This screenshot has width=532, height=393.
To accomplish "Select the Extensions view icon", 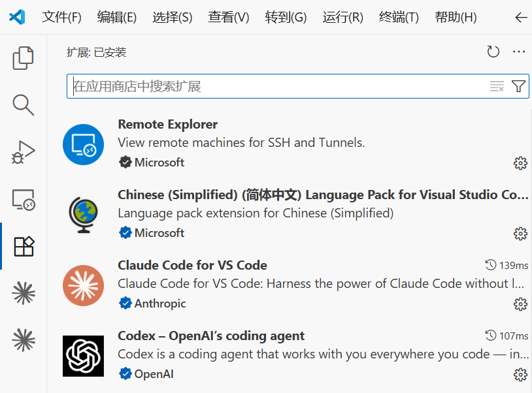I will click(x=24, y=246).
